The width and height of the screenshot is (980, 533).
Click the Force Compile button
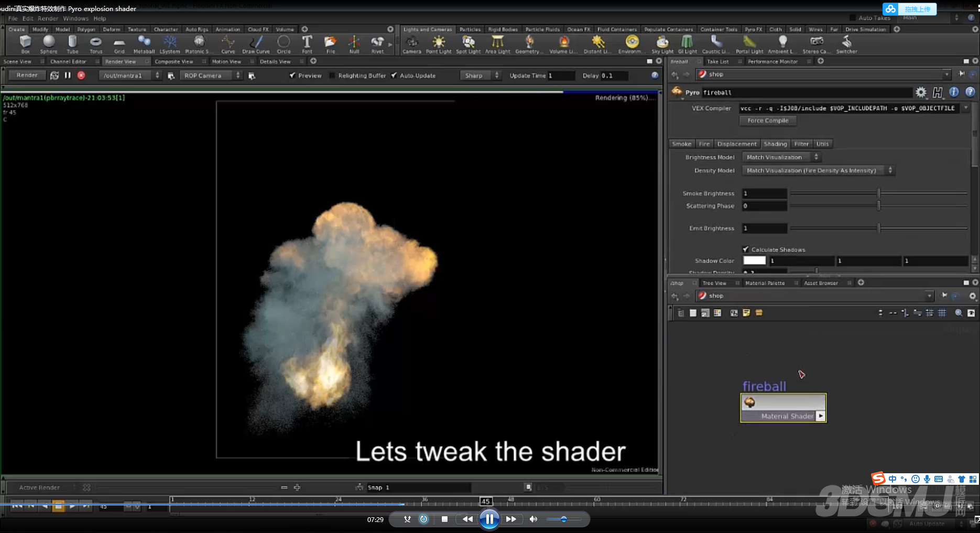click(768, 121)
